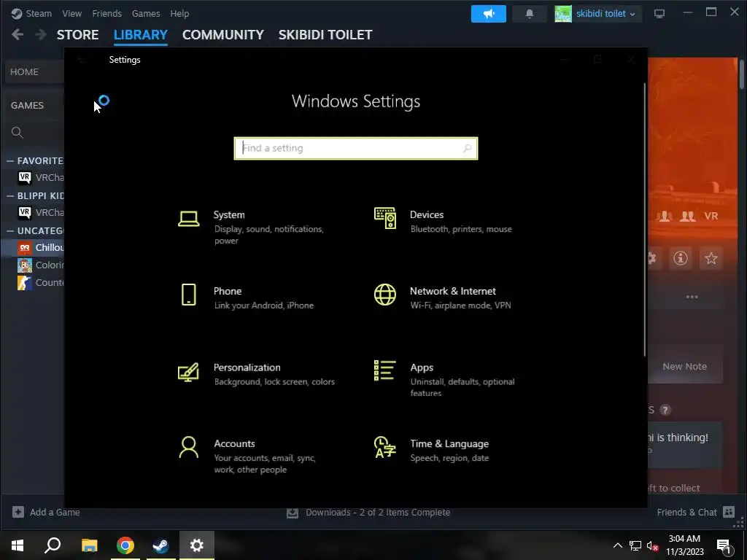Open the Help menu in Steam
Screen dimensions: 747x560
coord(179,13)
